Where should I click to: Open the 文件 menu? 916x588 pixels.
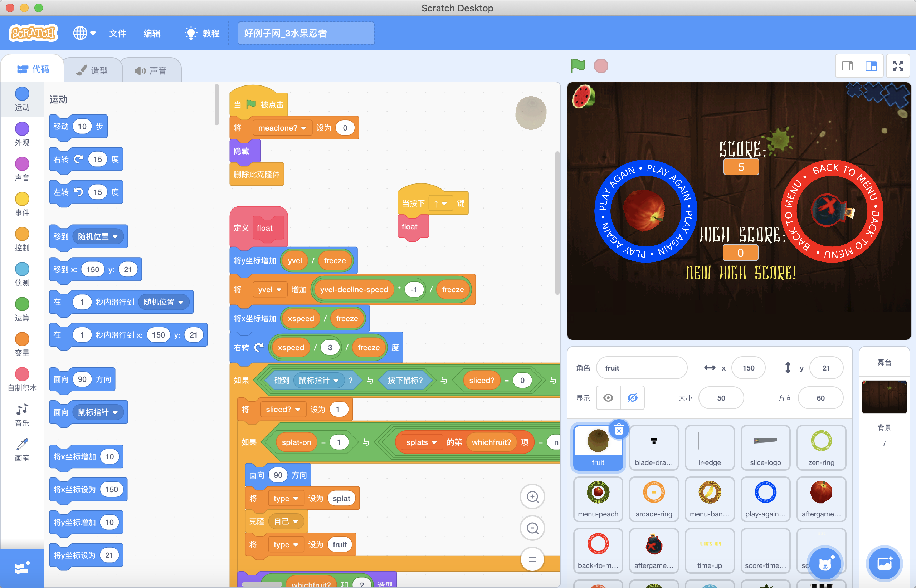pyautogui.click(x=117, y=33)
